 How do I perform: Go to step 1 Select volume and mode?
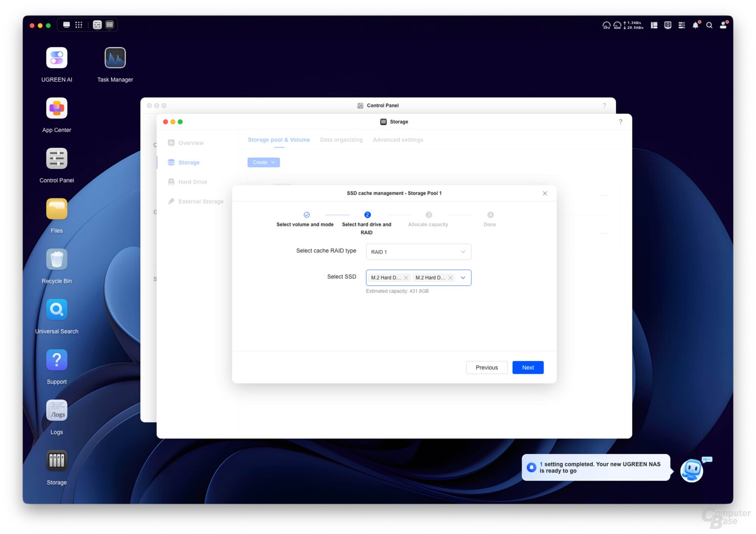(305, 220)
